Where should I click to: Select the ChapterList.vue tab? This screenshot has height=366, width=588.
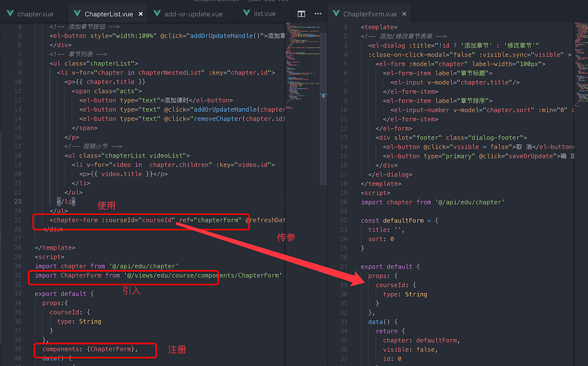(x=108, y=14)
